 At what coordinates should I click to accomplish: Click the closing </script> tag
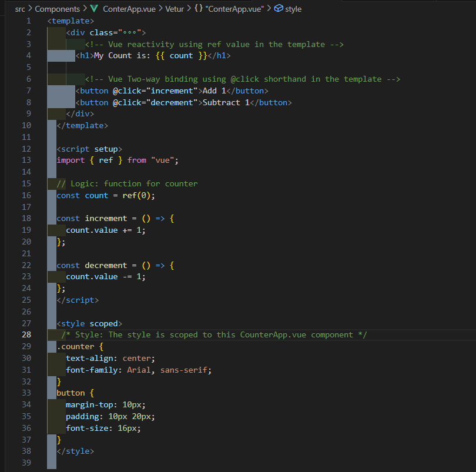[x=78, y=300]
